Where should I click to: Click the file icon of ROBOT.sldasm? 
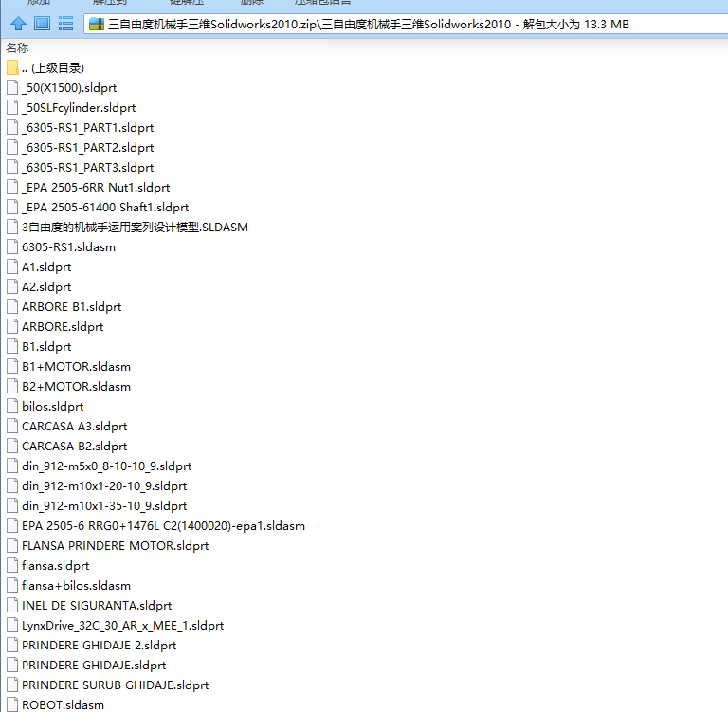pos(12,704)
